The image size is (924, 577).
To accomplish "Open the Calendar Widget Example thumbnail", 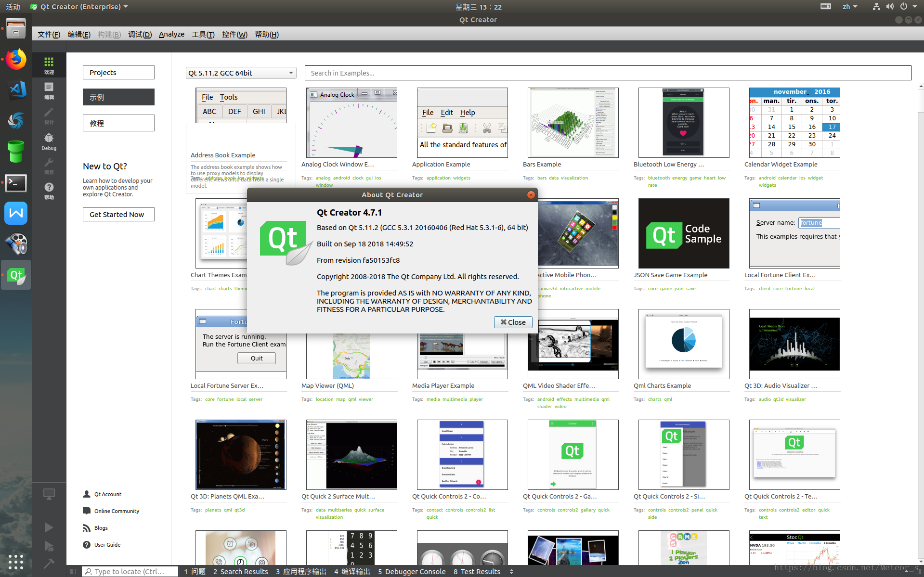I will 794,123.
